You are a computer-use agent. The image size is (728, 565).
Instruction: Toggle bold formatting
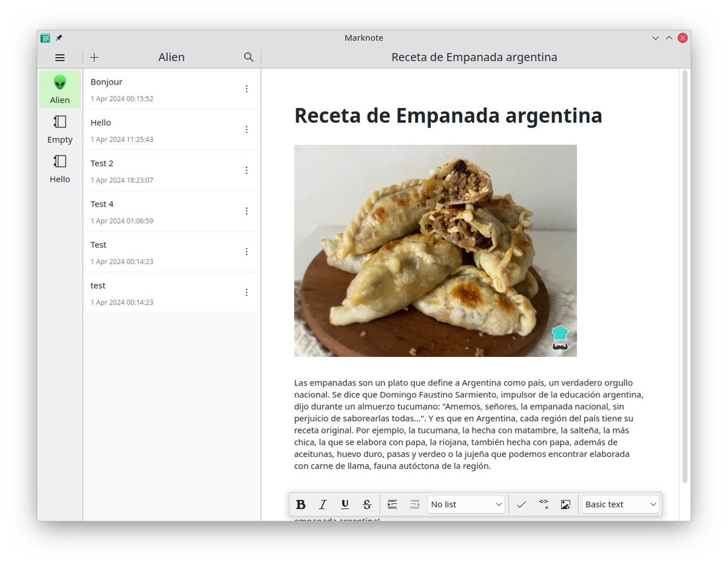(x=301, y=504)
